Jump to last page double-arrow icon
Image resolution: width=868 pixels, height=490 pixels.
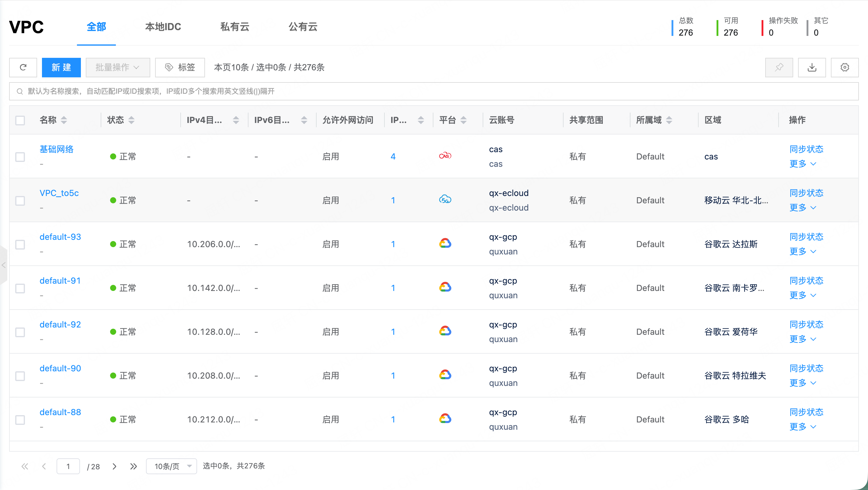click(x=134, y=466)
